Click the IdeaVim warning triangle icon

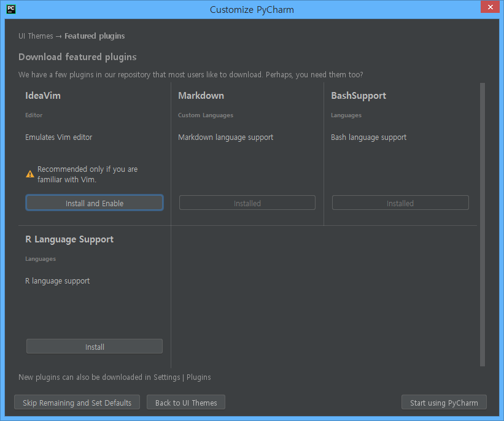(x=30, y=174)
